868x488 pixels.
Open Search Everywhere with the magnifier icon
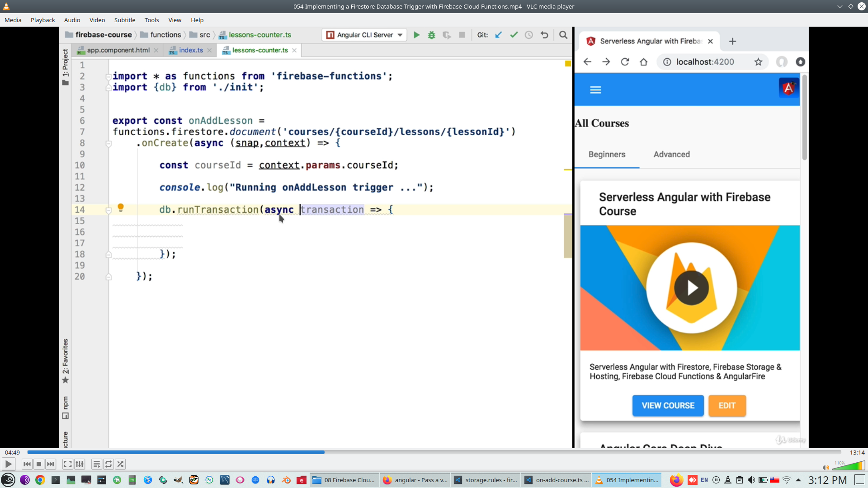point(563,35)
